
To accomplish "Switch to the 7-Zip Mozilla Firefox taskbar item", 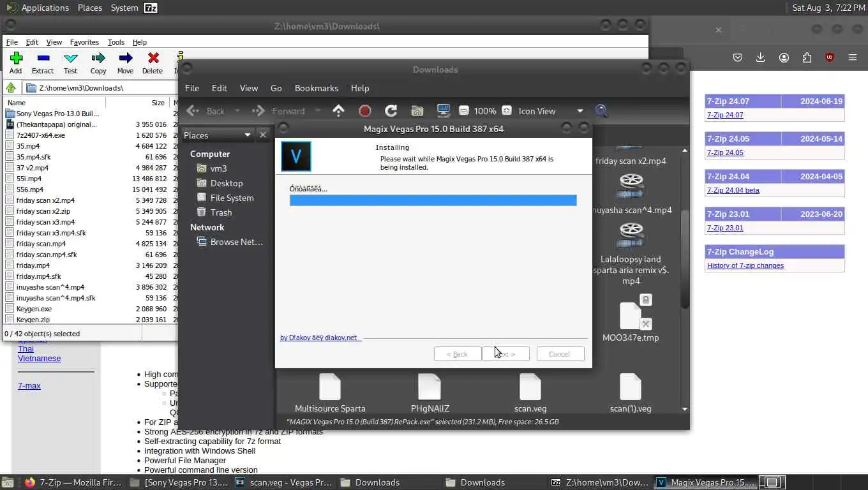I will pos(73,482).
